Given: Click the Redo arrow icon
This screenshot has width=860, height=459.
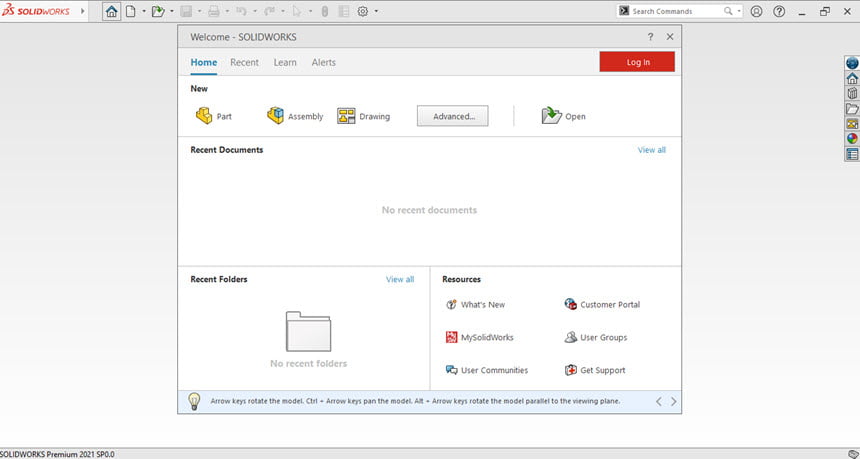Looking at the screenshot, I should click(269, 12).
